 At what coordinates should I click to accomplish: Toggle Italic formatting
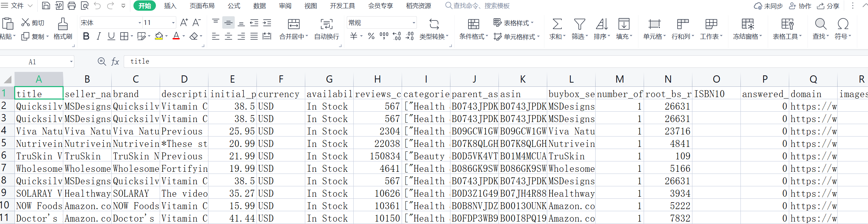pos(99,36)
